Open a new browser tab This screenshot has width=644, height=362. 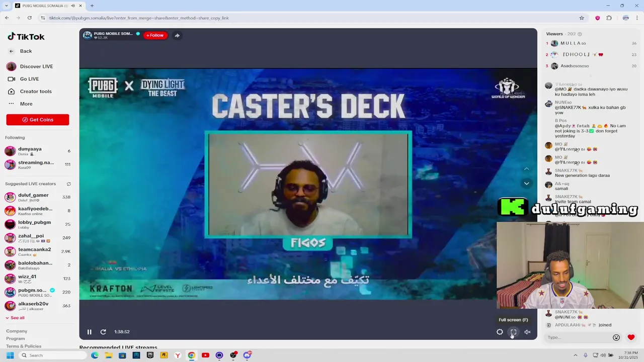(x=92, y=6)
